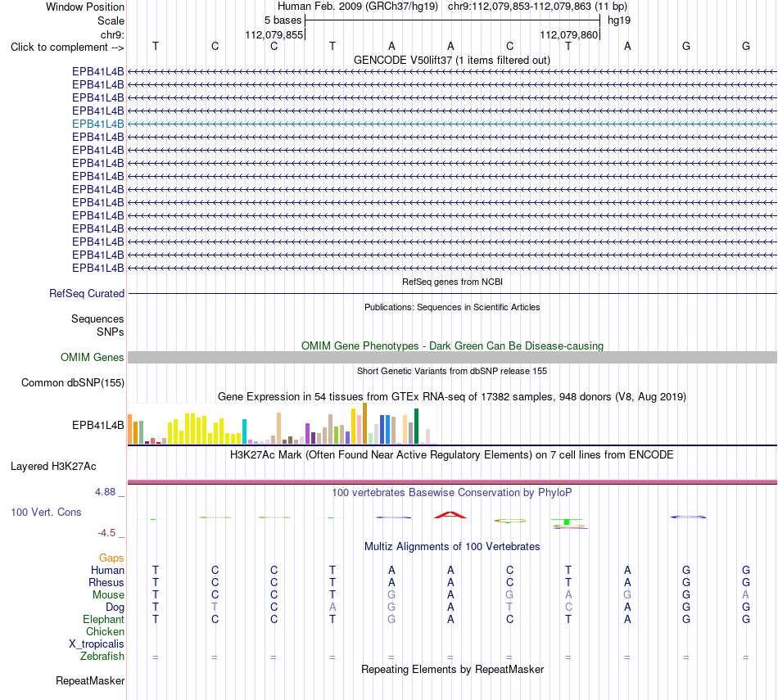The image size is (778, 700).
Task: Select the Mouse alignment row label
Action: (x=108, y=595)
